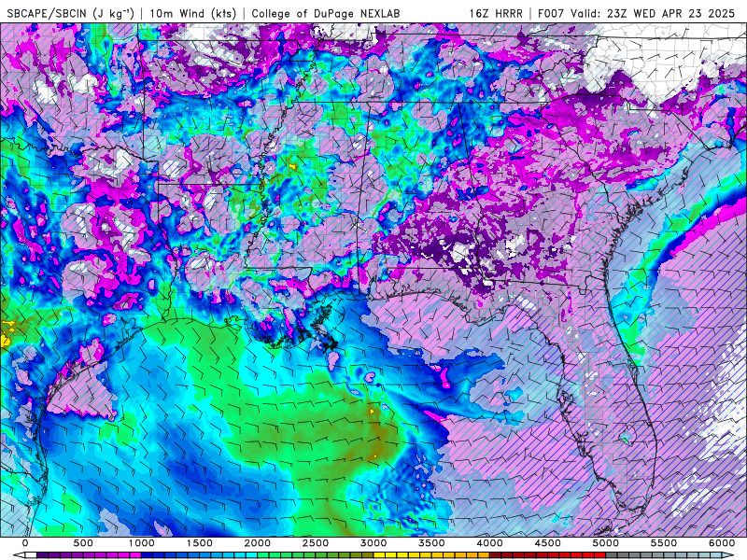Click the "10m Wind (kts)" header label
This screenshot has height=560, width=747.
[x=193, y=13]
